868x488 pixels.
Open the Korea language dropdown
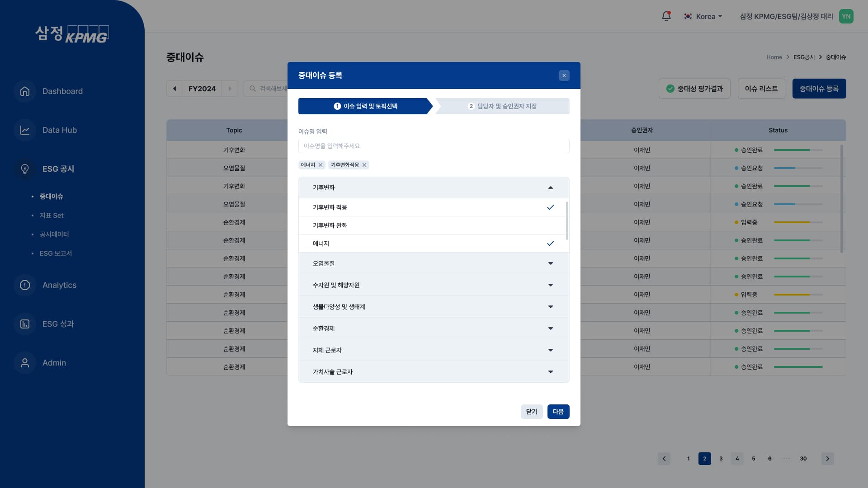[705, 16]
